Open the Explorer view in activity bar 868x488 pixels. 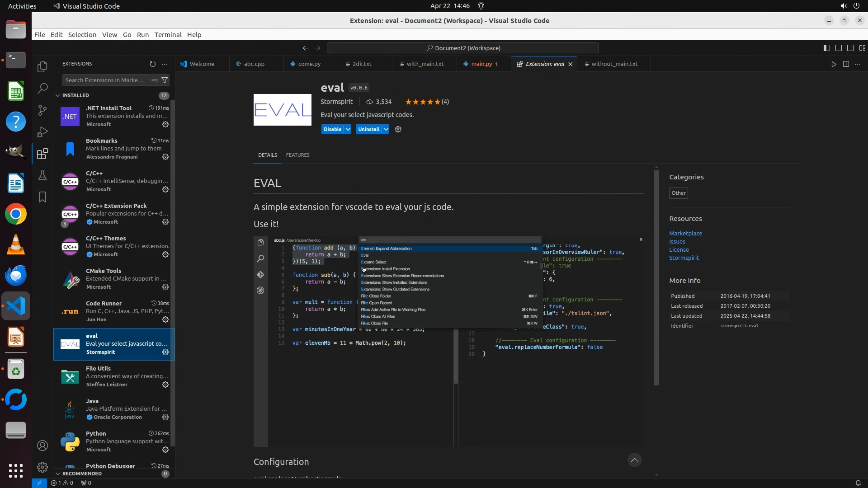pos(42,67)
